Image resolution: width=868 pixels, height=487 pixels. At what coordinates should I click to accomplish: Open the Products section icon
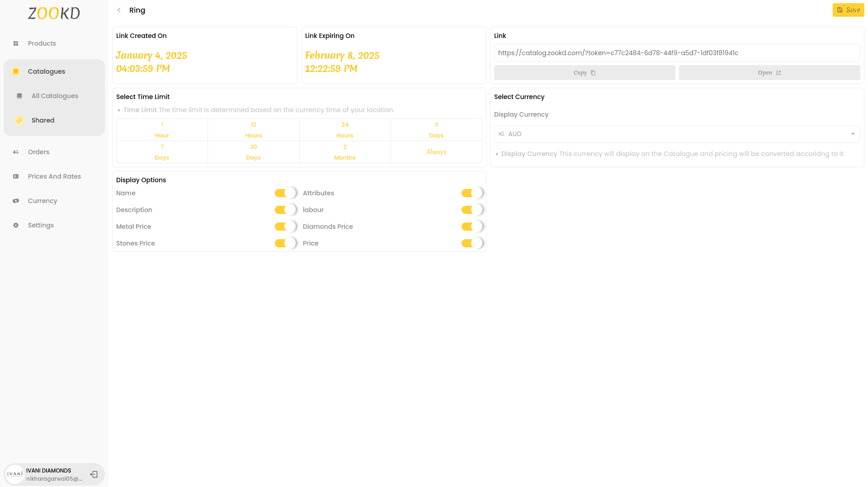pos(16,43)
